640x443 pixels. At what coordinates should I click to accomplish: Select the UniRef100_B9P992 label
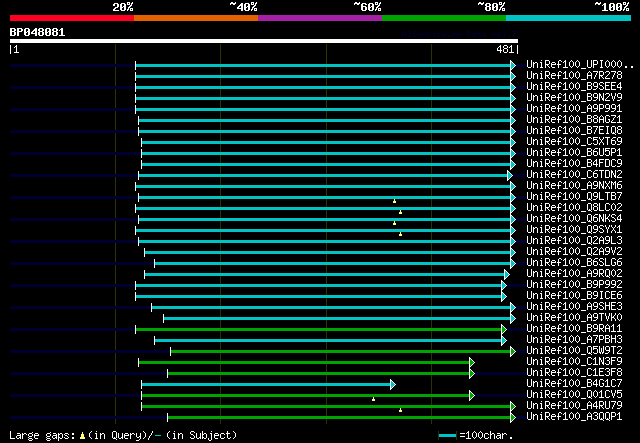click(x=574, y=285)
